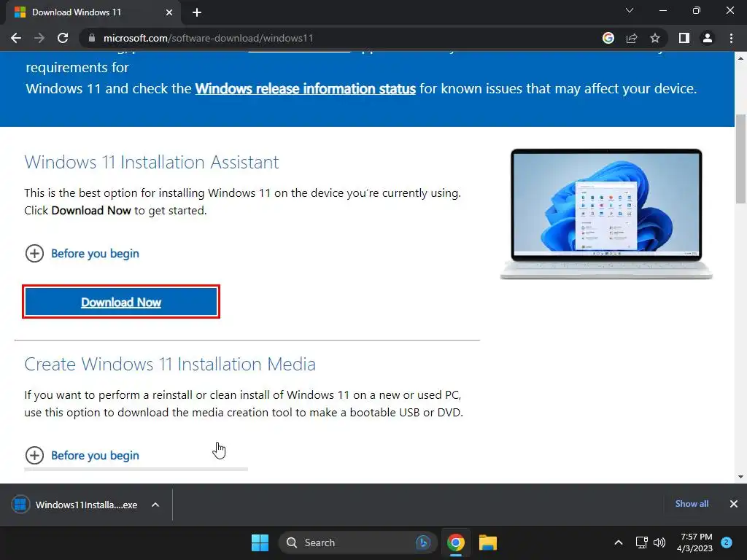Click the Download Now button
This screenshot has width=747, height=560.
click(x=121, y=302)
